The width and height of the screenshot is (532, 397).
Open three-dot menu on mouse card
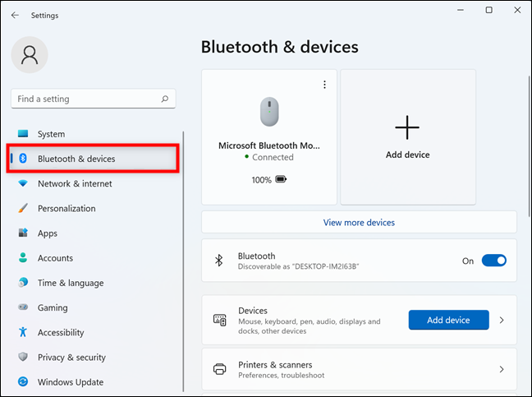coord(325,85)
